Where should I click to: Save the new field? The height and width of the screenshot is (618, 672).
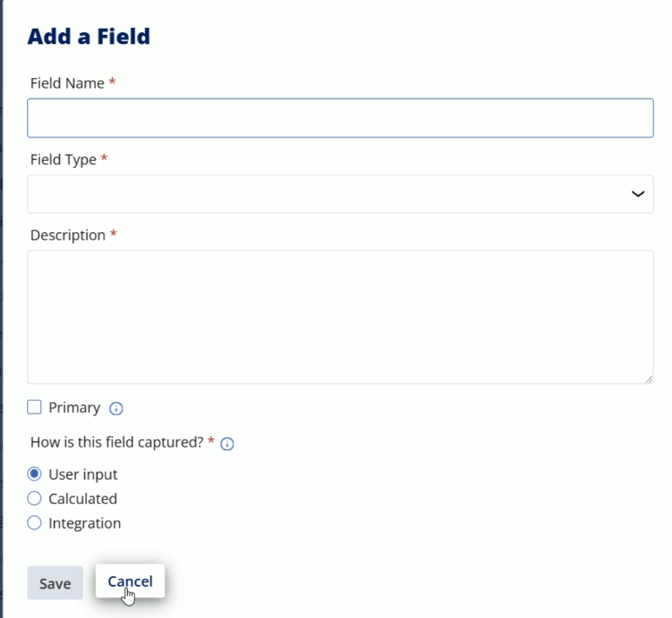coord(55,583)
